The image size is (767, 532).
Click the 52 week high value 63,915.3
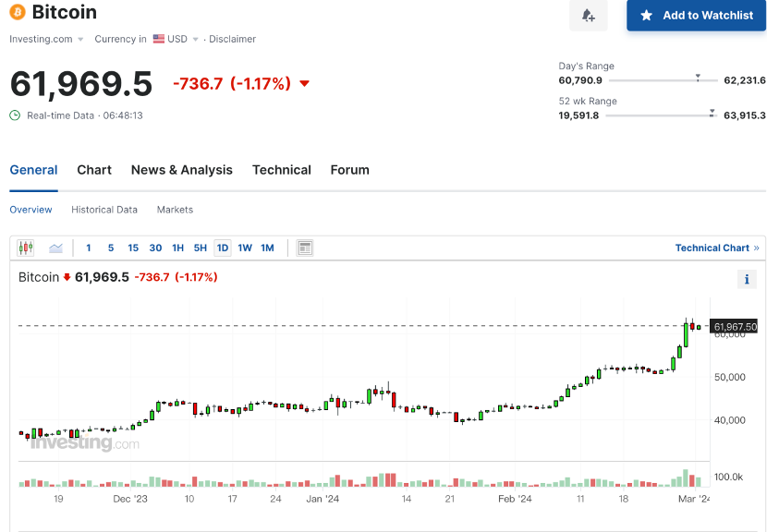745,115
